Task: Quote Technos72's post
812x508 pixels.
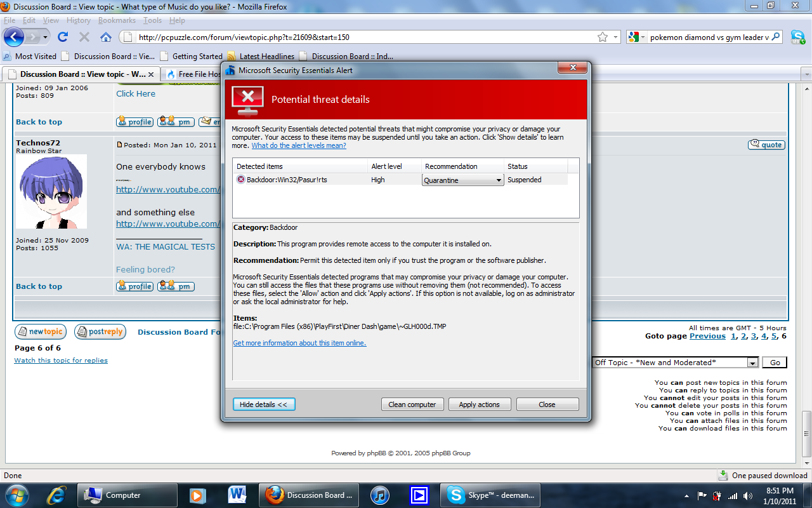Action: click(x=766, y=145)
